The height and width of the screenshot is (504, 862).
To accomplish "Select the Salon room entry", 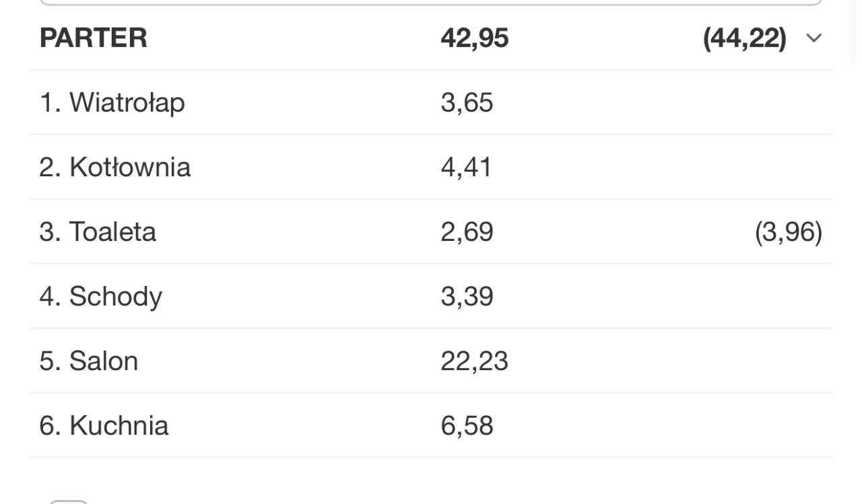I will 88,361.
